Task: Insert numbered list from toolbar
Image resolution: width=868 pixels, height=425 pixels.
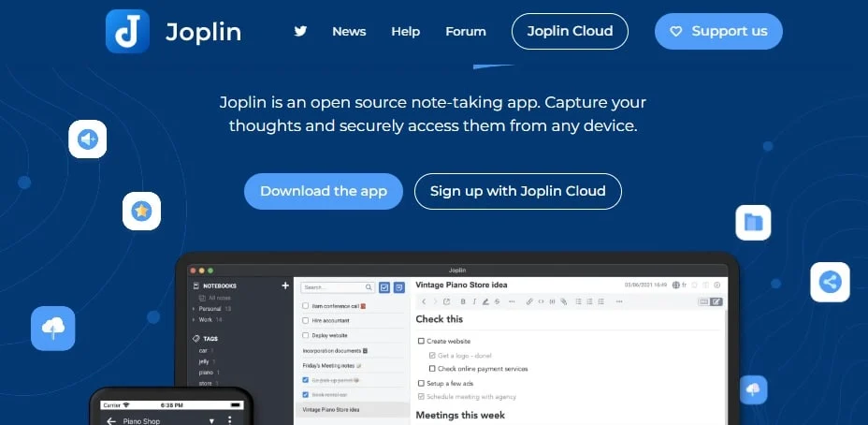Action: pyautogui.click(x=589, y=301)
